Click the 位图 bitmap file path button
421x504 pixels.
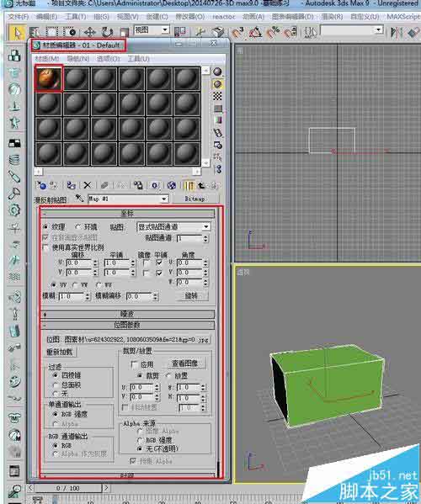(129, 340)
